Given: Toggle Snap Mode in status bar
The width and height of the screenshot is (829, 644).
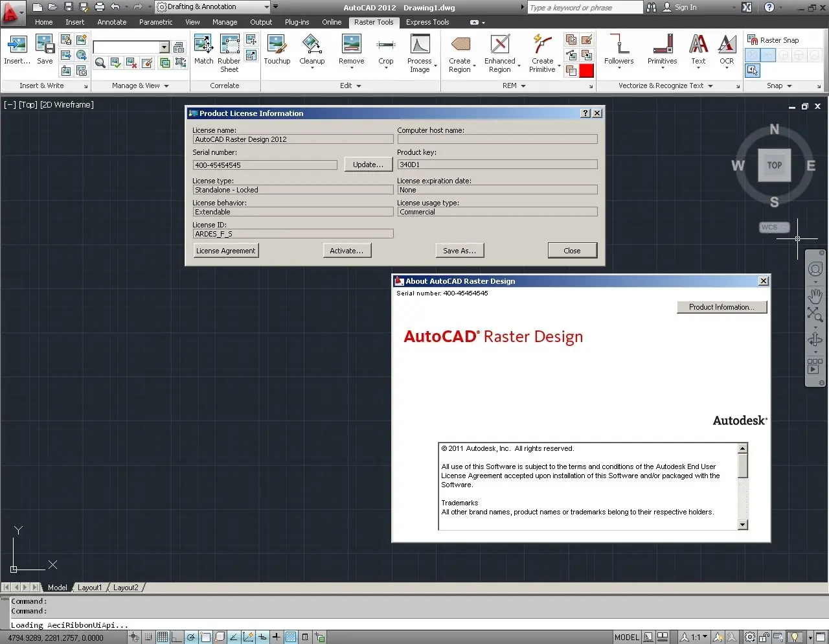Looking at the screenshot, I should pos(148,637).
